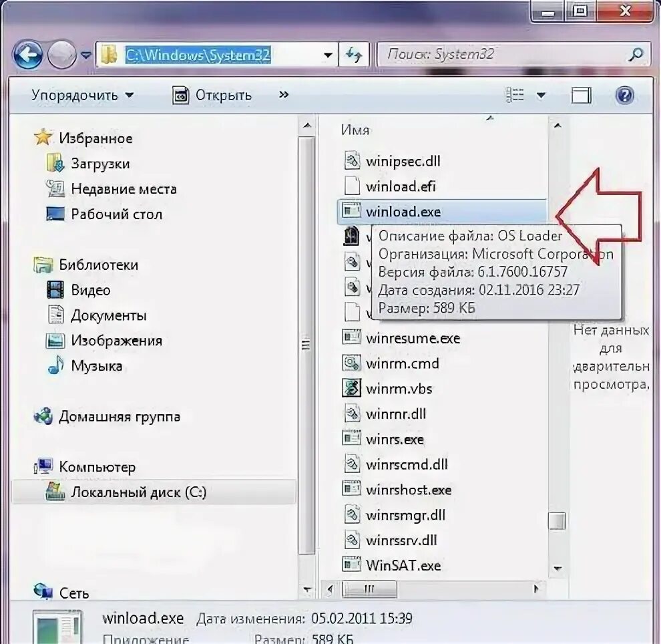Click the file list vertical scrollbar thumb
The width and height of the screenshot is (661, 644).
557,521
